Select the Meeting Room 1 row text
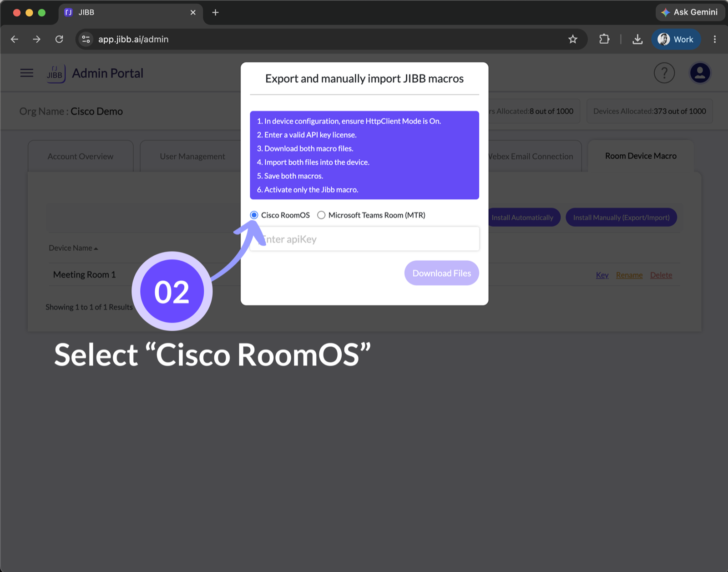 [84, 274]
